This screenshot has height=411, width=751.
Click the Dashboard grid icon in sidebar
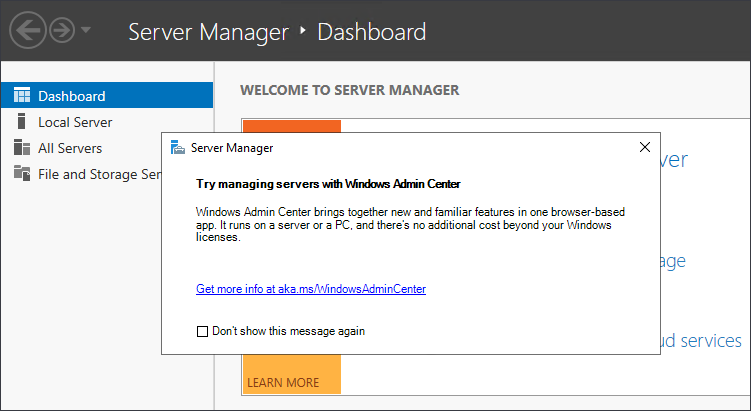[22, 95]
